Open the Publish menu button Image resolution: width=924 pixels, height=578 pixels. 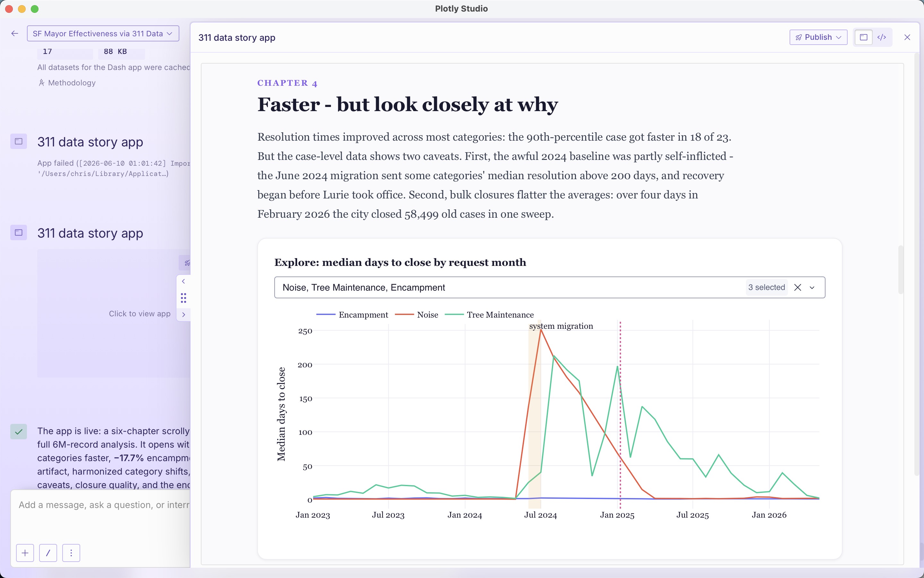(x=818, y=37)
